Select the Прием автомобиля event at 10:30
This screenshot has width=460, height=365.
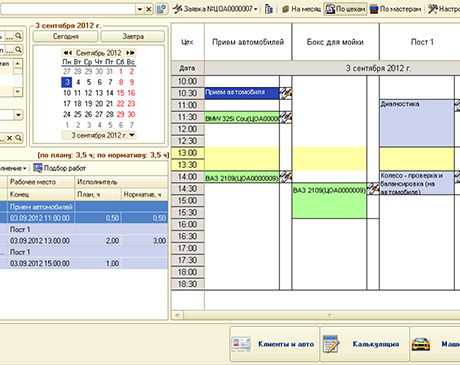[x=242, y=93]
